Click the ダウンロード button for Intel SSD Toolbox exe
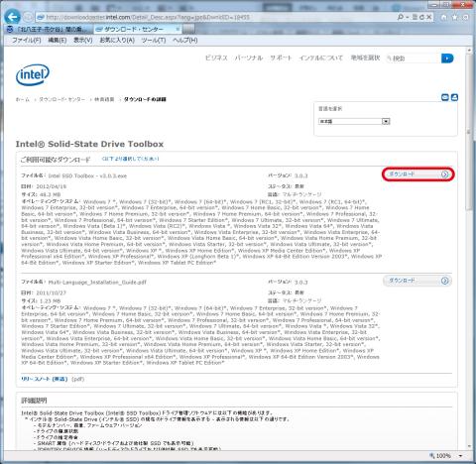The height and width of the screenshot is (464, 476). 417,174
